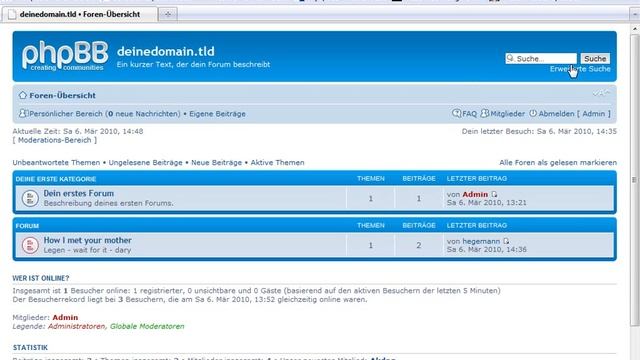Open the FORUM category header
This screenshot has width=640, height=360.
(x=27, y=226)
